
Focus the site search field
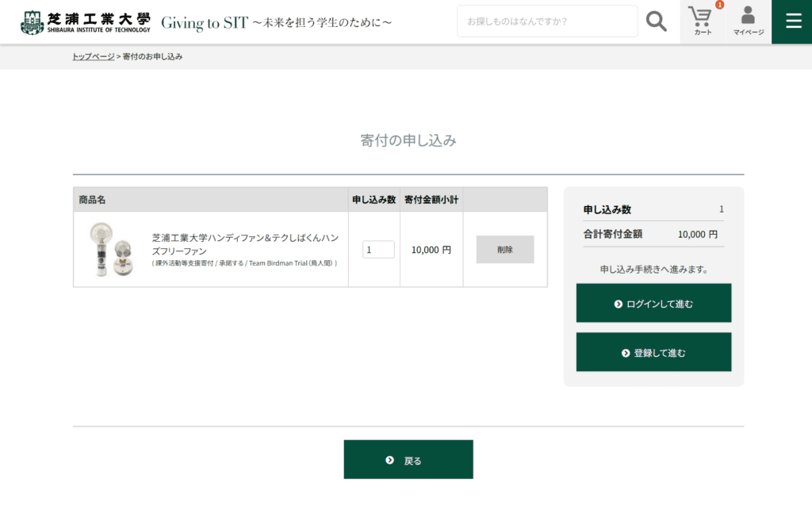(x=547, y=21)
